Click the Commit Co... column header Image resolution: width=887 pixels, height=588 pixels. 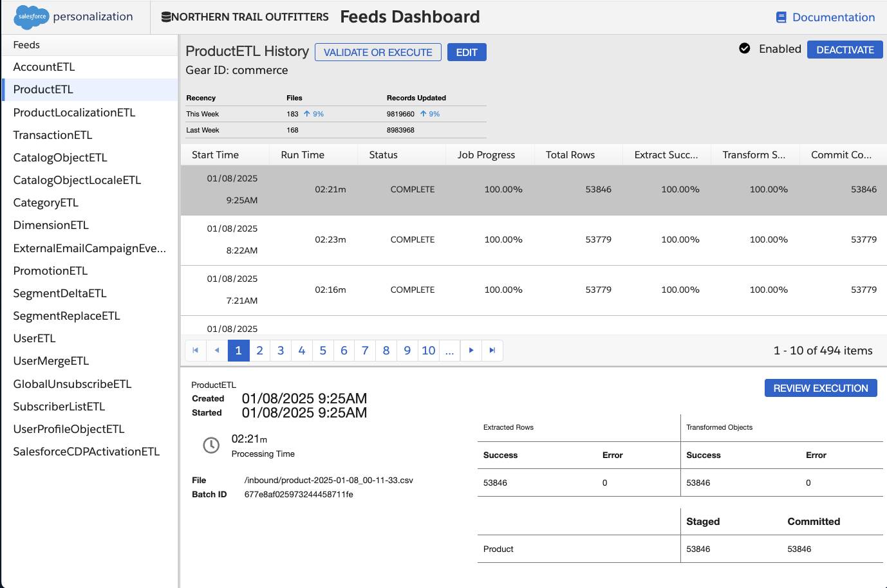pos(843,154)
